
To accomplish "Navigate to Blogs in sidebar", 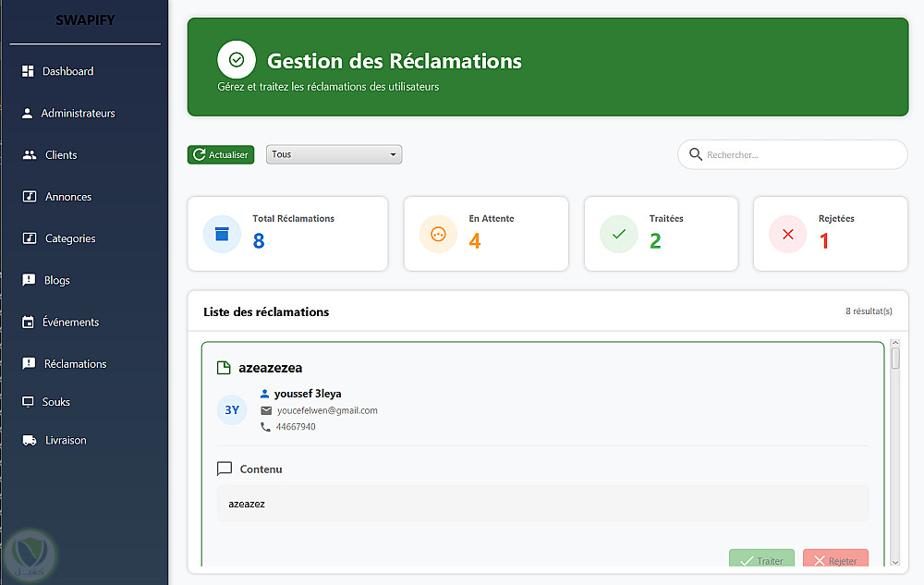I will click(x=57, y=280).
